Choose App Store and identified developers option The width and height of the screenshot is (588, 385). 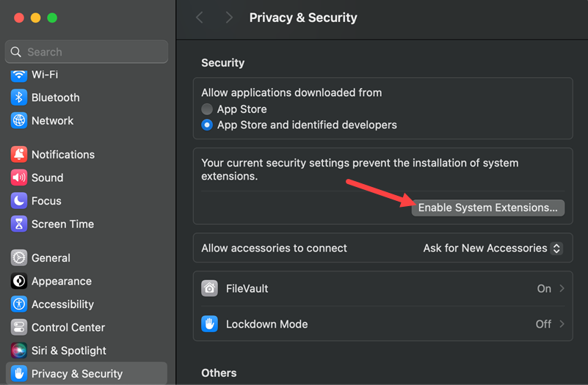[207, 125]
